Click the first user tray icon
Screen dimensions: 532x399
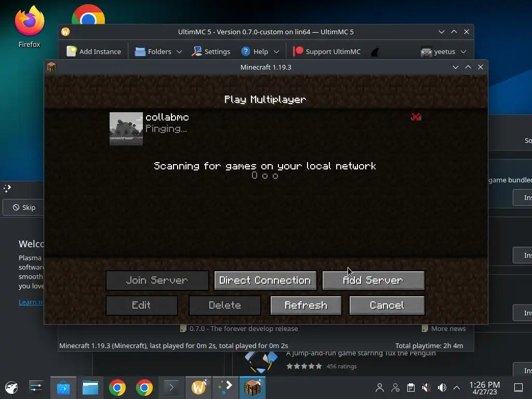[380, 388]
